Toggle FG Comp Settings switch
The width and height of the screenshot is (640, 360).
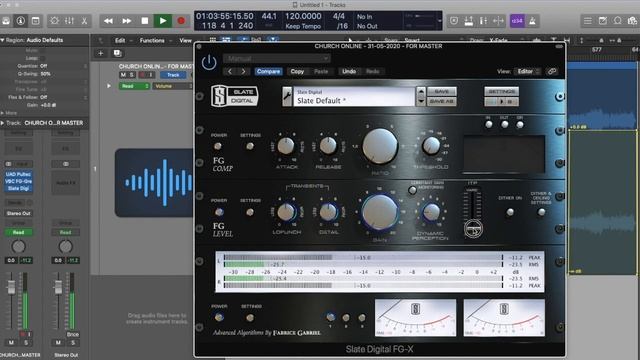(250, 146)
